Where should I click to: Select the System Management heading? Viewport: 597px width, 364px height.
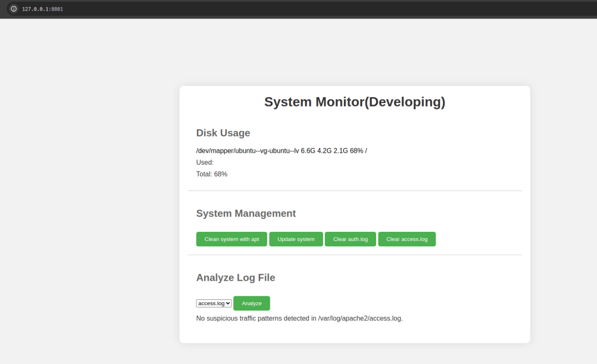coord(245,213)
